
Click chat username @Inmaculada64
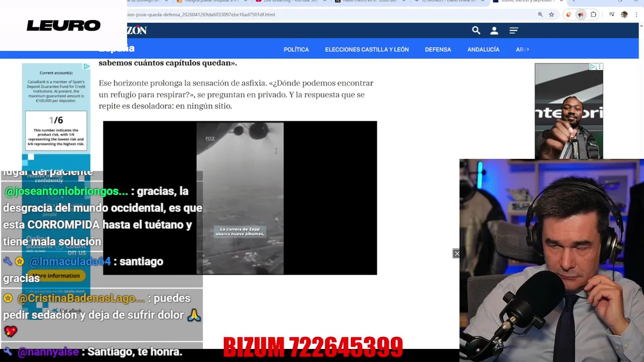pos(70,261)
